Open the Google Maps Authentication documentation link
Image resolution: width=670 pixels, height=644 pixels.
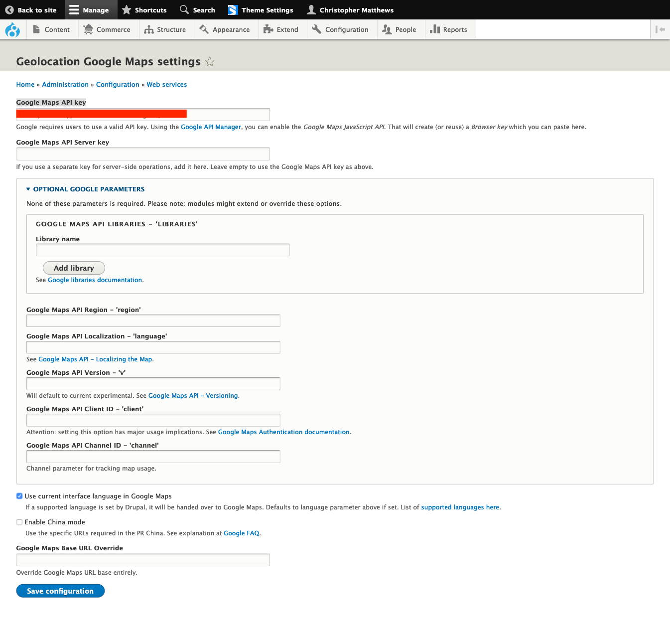point(283,432)
